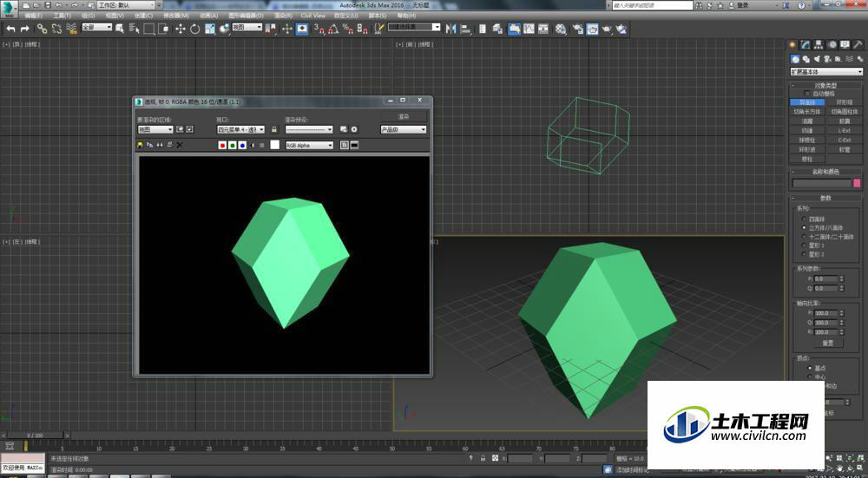
Task: Open the Viewport dropdown in render window
Action: (240, 129)
